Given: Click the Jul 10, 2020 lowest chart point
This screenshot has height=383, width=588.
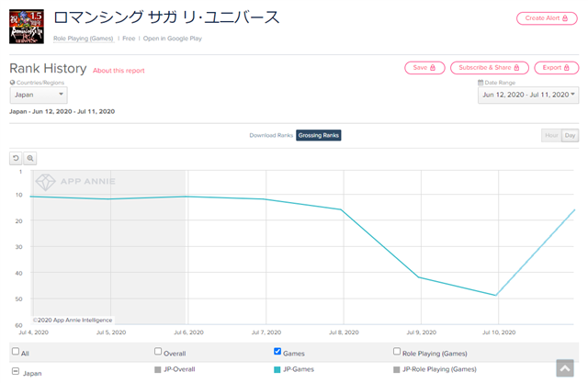Looking at the screenshot, I should (496, 296).
